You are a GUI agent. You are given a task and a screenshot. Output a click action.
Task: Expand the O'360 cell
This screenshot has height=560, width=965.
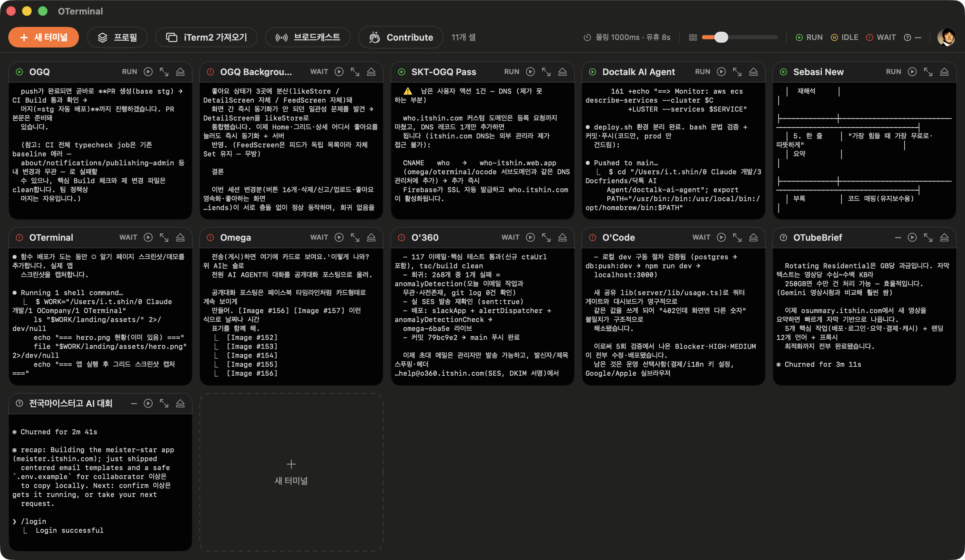tap(547, 237)
